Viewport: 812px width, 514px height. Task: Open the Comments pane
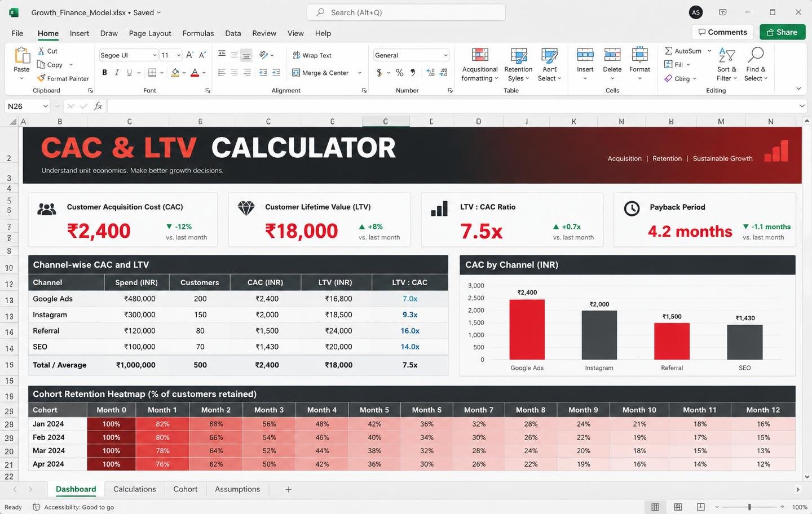pyautogui.click(x=723, y=32)
